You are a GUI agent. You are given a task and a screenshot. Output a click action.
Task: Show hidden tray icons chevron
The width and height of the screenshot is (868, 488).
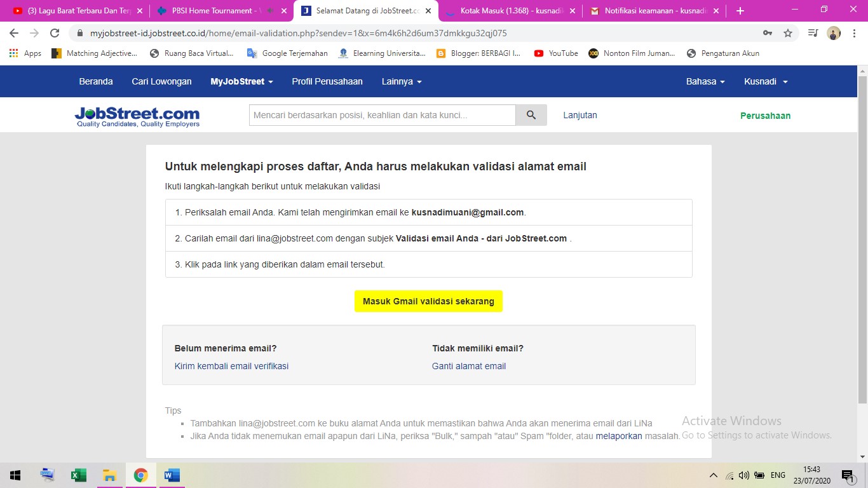click(714, 475)
